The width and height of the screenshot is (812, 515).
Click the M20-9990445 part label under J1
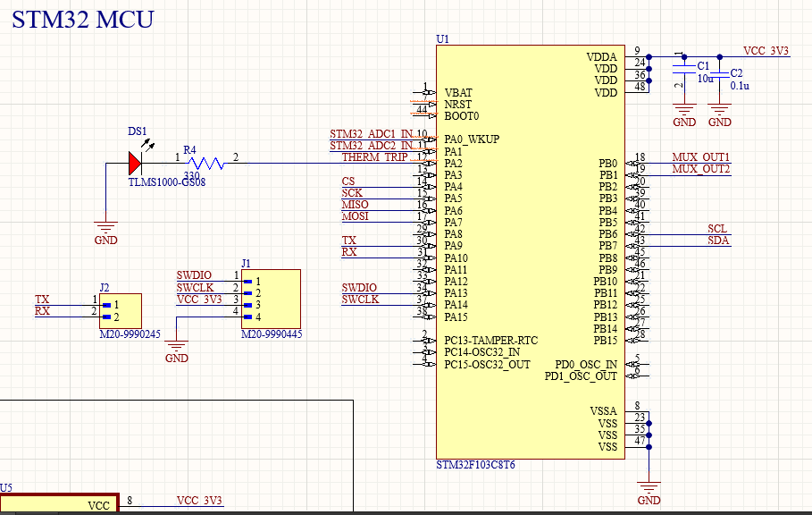click(272, 334)
